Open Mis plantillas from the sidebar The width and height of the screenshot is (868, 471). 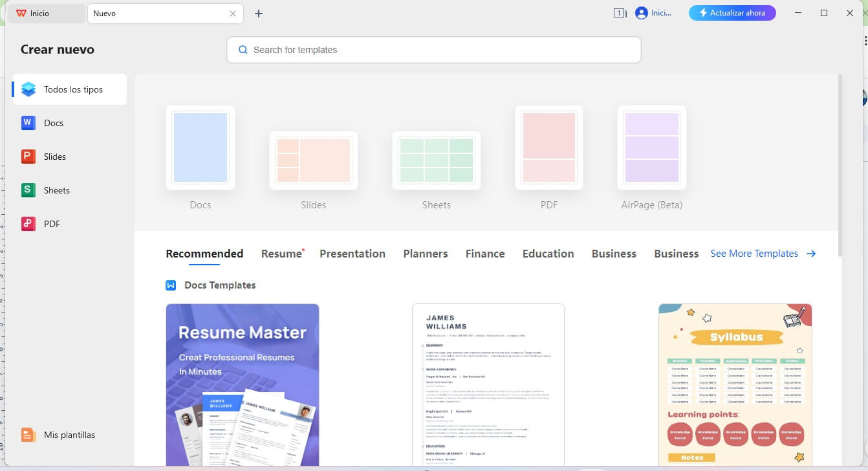tap(68, 434)
